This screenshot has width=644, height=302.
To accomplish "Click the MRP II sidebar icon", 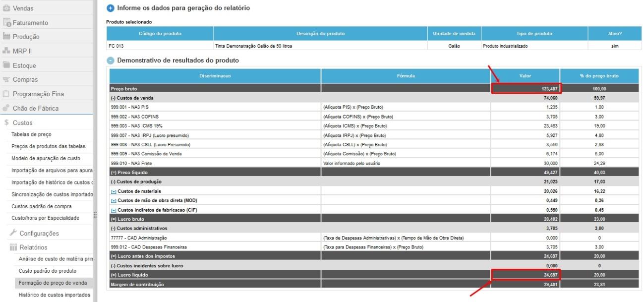I will click(6, 51).
